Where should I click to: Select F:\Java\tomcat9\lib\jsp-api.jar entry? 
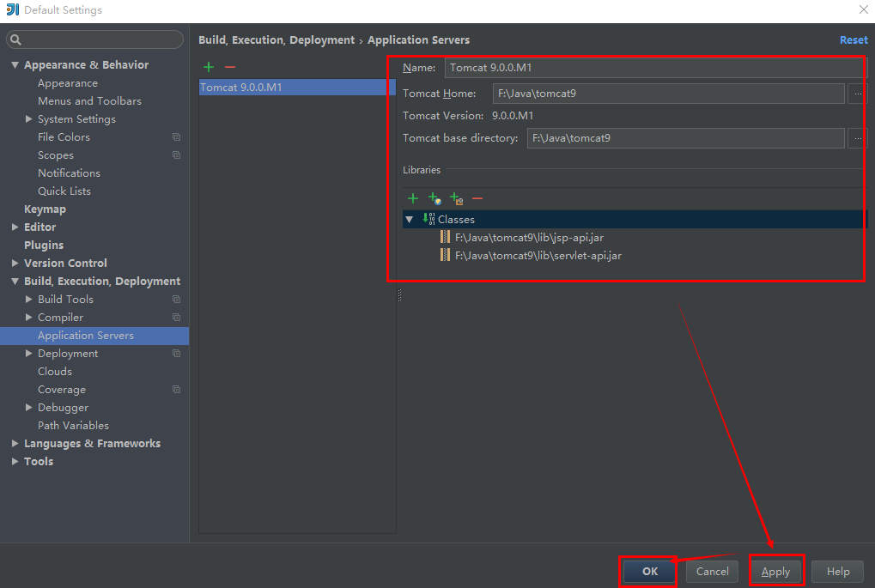point(529,238)
